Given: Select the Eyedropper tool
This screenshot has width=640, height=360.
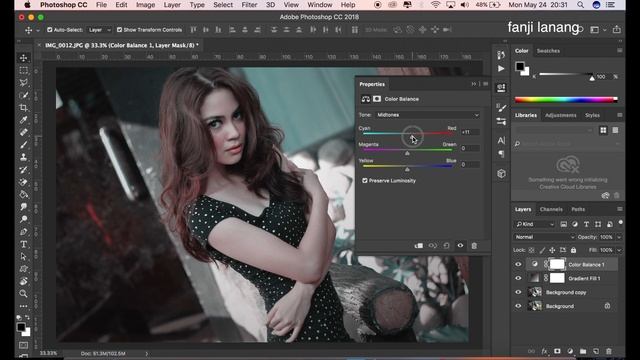Looking at the screenshot, I should coord(24,120).
